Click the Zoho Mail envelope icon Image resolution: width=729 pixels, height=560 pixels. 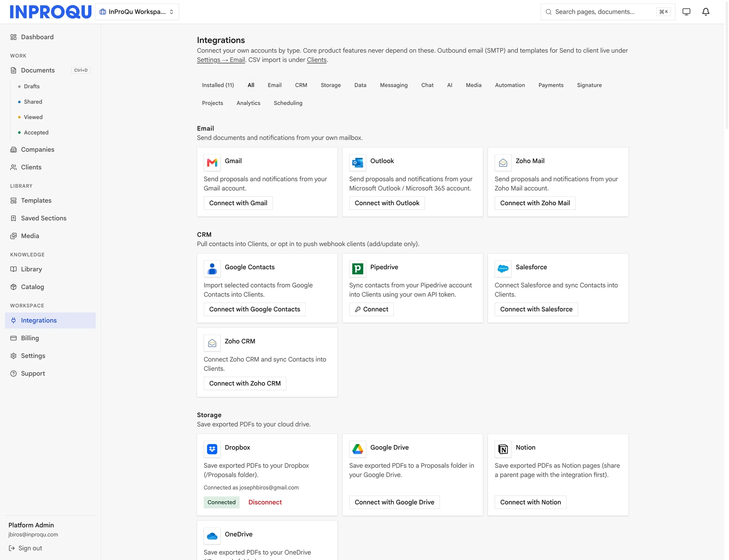pos(503,163)
